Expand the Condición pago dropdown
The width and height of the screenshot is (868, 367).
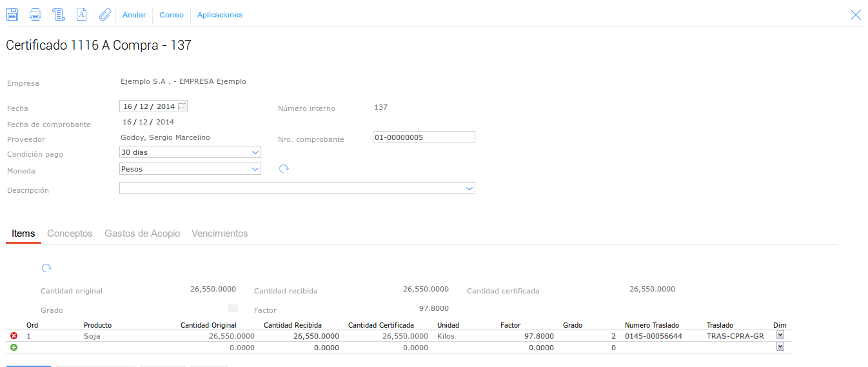tap(255, 152)
